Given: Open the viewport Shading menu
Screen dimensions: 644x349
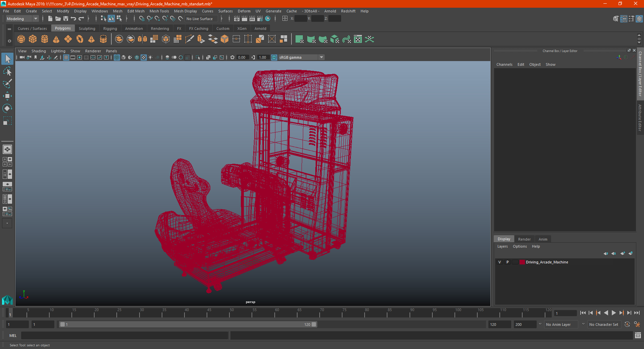Looking at the screenshot, I should [x=39, y=51].
